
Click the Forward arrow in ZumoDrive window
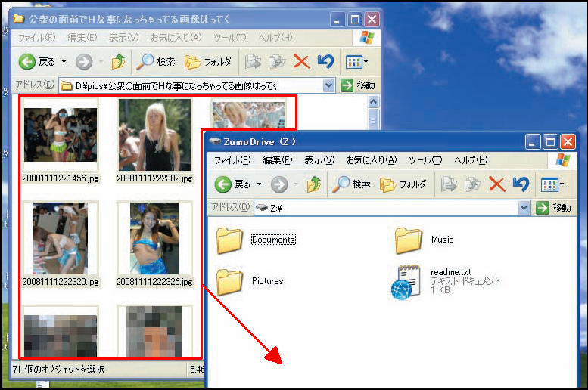pos(279,184)
